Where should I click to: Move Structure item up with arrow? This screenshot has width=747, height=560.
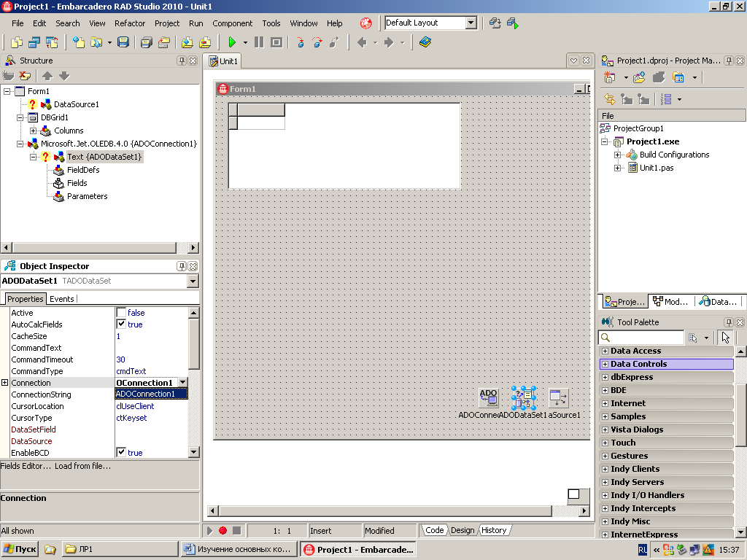pyautogui.click(x=47, y=76)
